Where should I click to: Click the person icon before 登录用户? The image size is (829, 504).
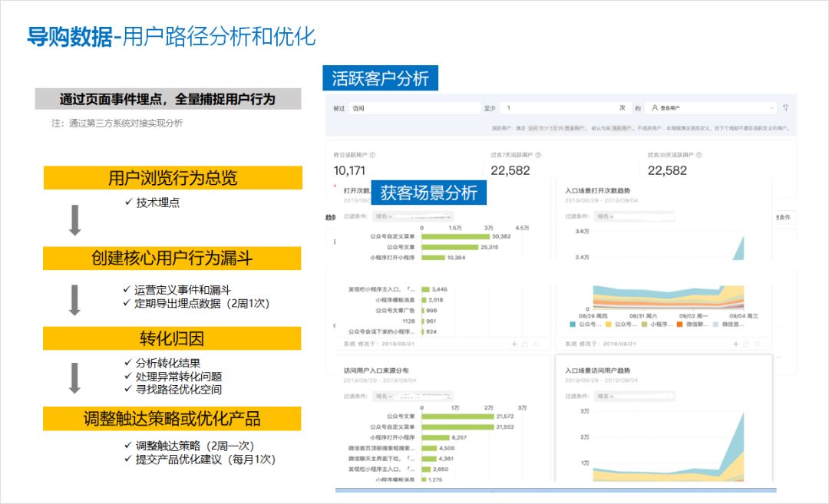pyautogui.click(x=655, y=107)
